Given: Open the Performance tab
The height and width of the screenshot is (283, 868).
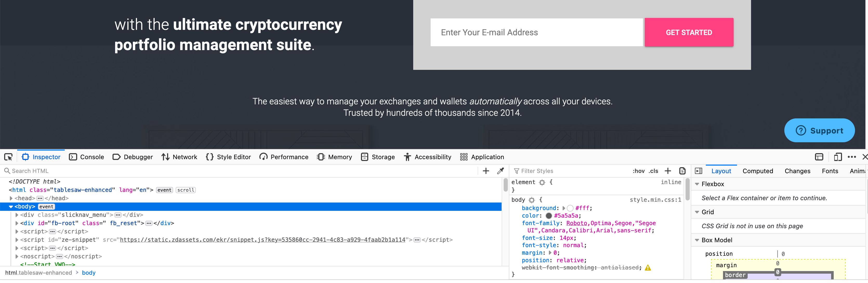Looking at the screenshot, I should (x=284, y=157).
